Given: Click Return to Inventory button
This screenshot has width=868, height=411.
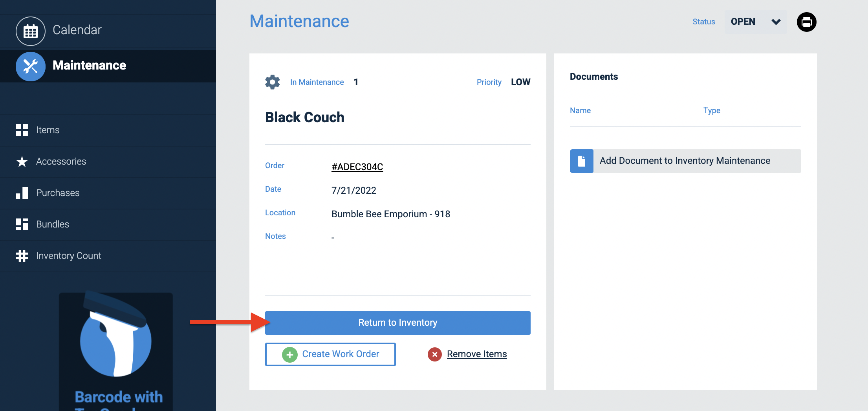Looking at the screenshot, I should point(397,323).
